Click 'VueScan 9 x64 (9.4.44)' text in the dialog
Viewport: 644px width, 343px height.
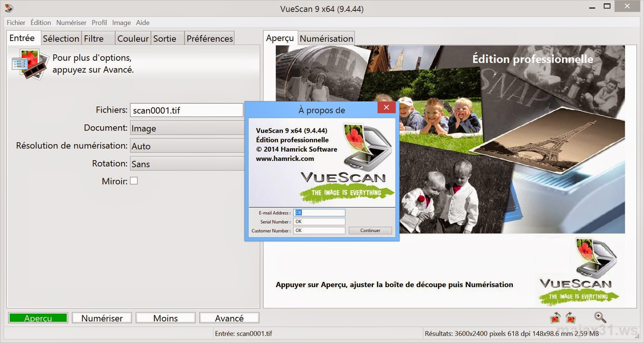292,131
